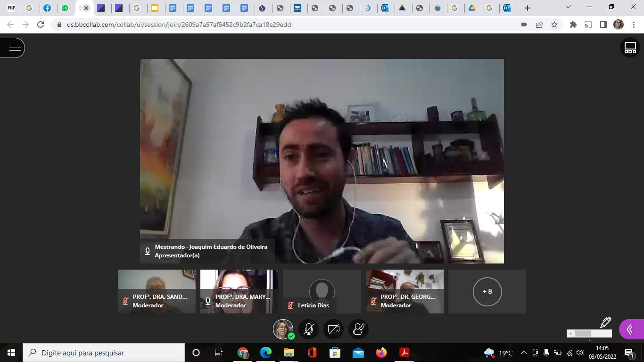Image resolution: width=644 pixels, height=362 pixels.
Task: Open Microsoft Store from taskbar
Action: click(x=335, y=353)
